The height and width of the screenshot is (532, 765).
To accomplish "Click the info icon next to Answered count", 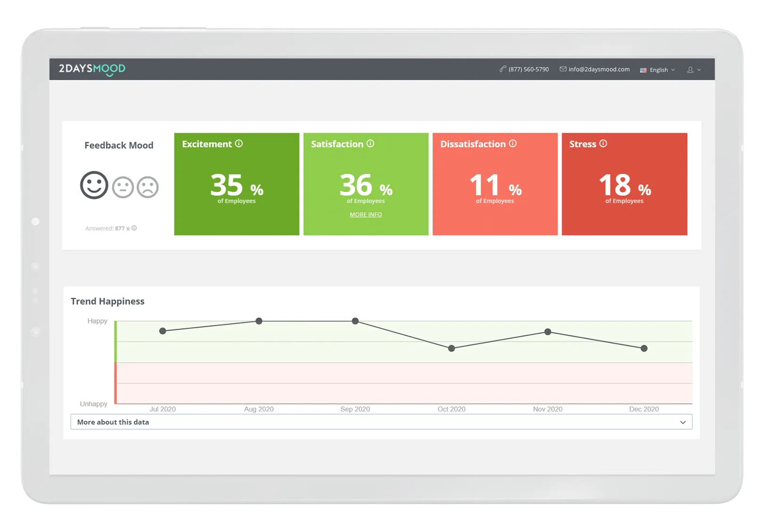I will click(x=134, y=228).
